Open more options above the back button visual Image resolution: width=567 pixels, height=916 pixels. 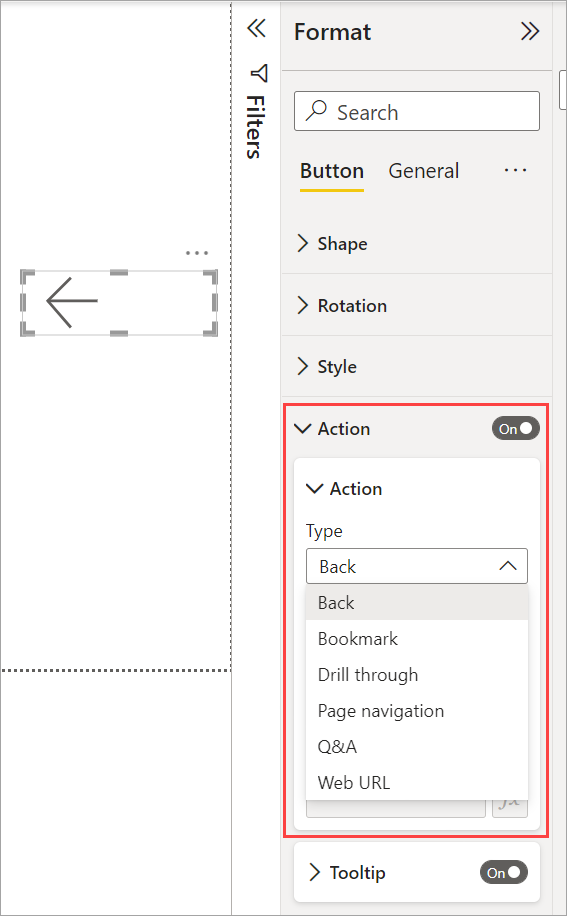click(197, 253)
